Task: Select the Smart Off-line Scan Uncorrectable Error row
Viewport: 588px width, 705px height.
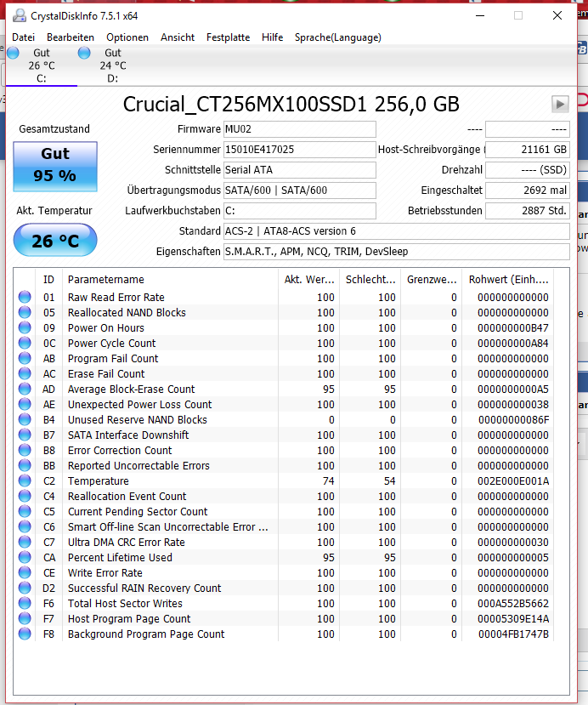Action: pos(284,526)
